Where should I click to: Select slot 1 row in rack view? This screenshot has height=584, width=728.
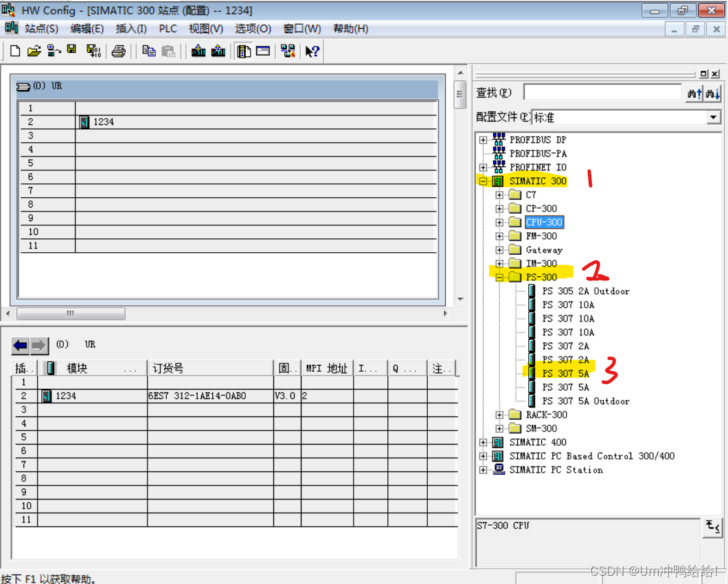tap(228, 109)
